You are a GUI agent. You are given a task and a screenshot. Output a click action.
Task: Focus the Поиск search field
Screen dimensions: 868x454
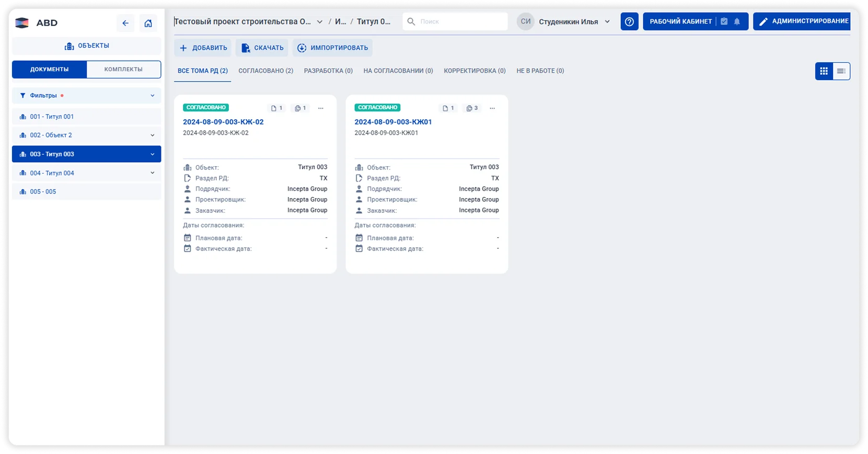(460, 21)
